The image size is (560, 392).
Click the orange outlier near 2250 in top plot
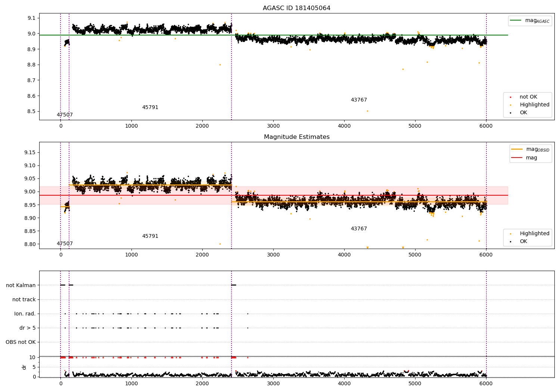pyautogui.click(x=220, y=65)
